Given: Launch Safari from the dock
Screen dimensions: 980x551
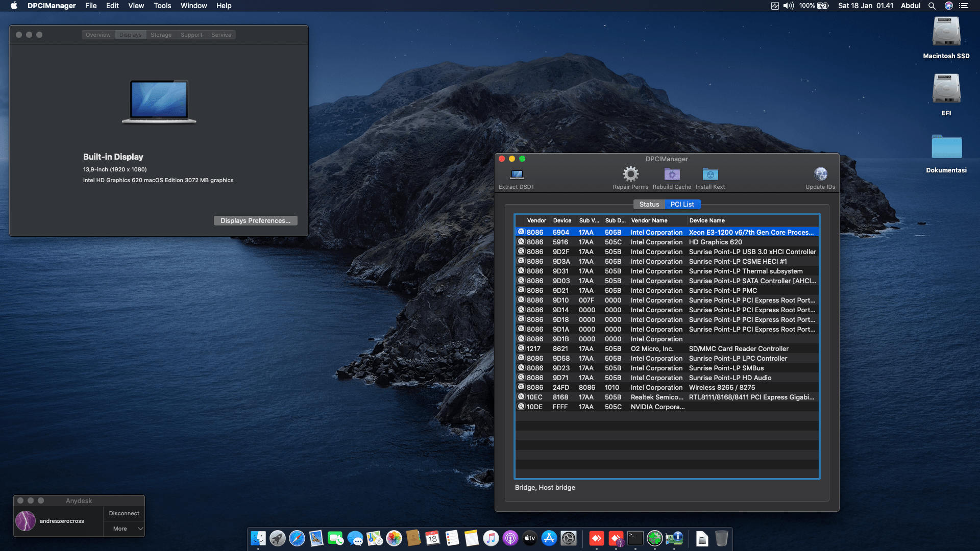Looking at the screenshot, I should 297,538.
